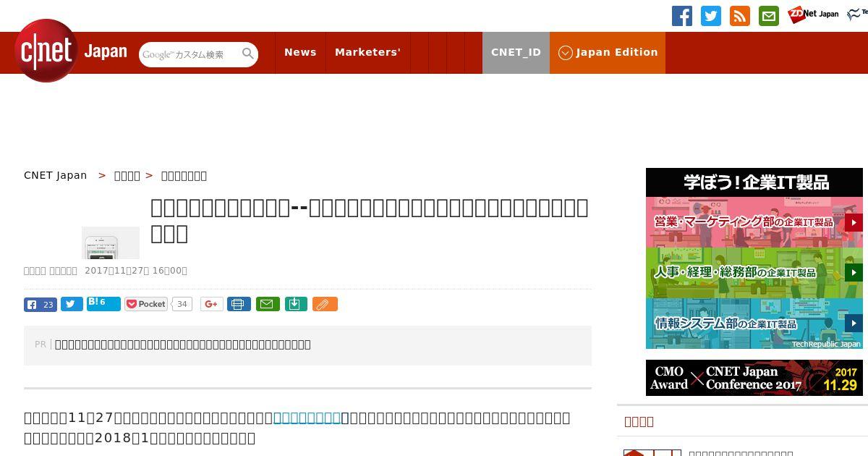The width and height of the screenshot is (868, 456).
Task: Open the CMO Award CNET Japan Conference 2017 banner
Action: 754,378
